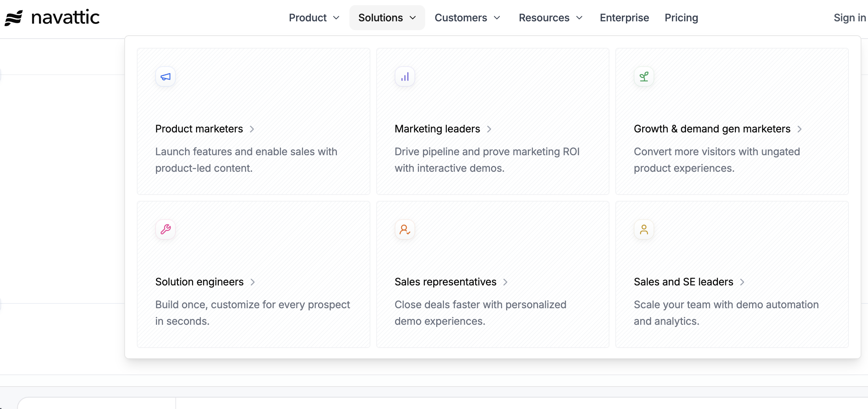Click the arrow beside Marketing leaders

(489, 129)
